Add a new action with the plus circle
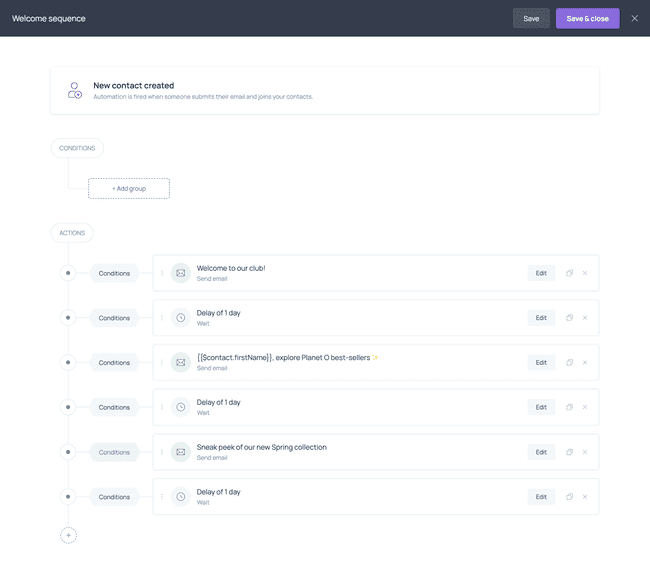 [x=68, y=535]
